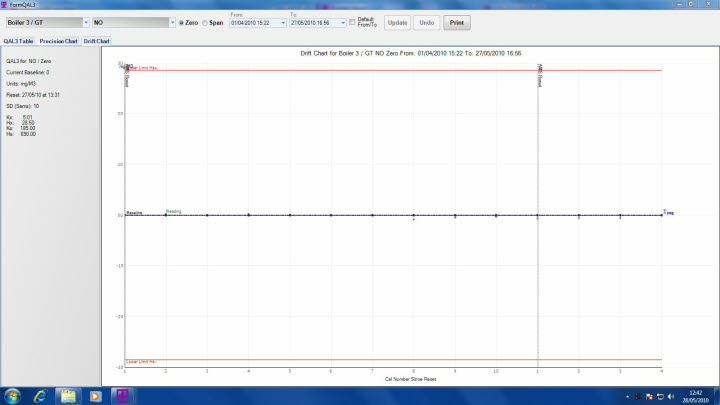This screenshot has height=405, width=720.
Task: Click the red Upper Limit line
Action: pyautogui.click(x=400, y=70)
